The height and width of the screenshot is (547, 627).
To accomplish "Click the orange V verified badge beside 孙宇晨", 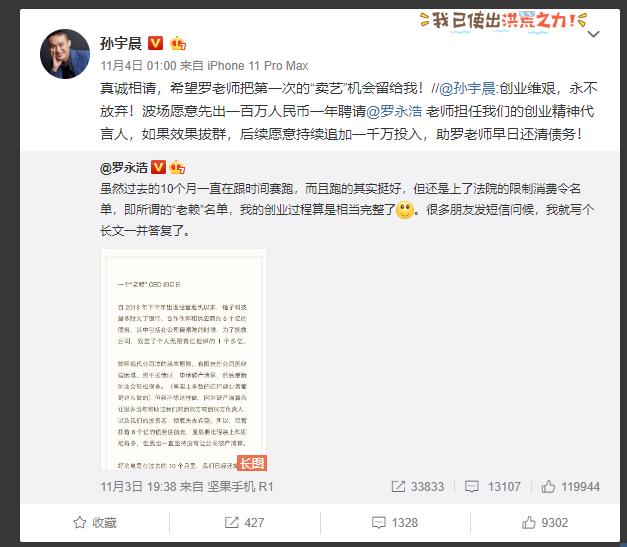I will click(x=156, y=43).
